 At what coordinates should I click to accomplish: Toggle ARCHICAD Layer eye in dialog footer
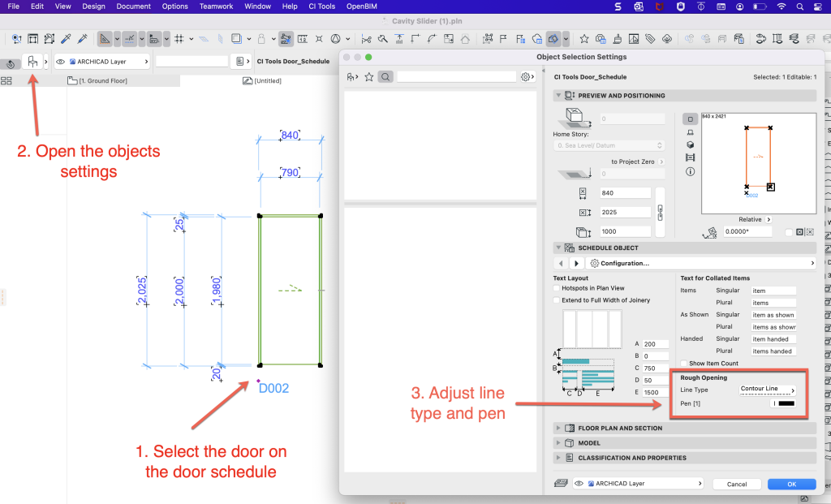coord(579,484)
